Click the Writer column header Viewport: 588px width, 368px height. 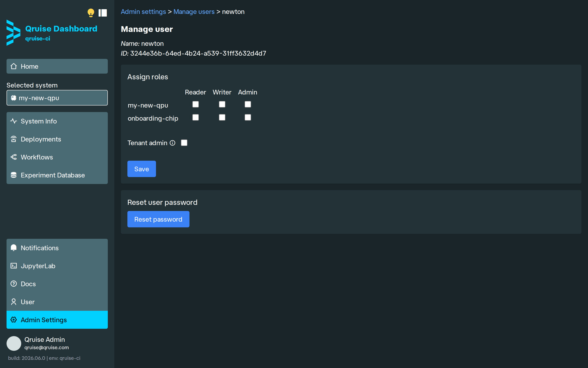222,92
